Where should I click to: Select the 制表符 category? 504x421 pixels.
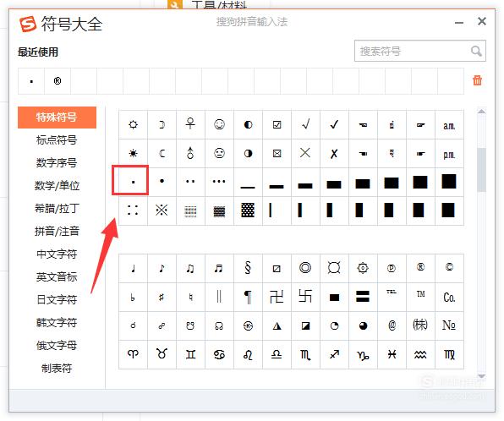coord(57,368)
